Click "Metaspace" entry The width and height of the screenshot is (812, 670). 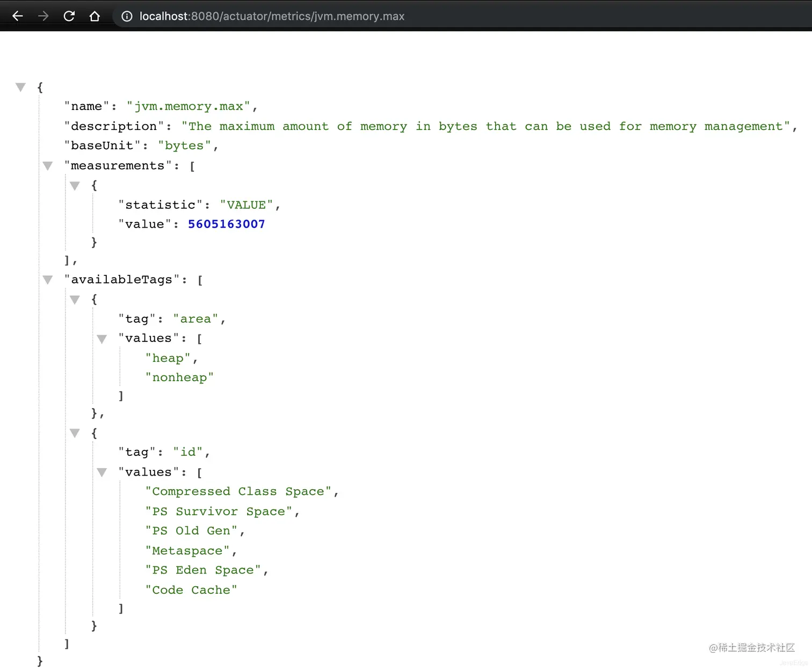[x=187, y=550]
